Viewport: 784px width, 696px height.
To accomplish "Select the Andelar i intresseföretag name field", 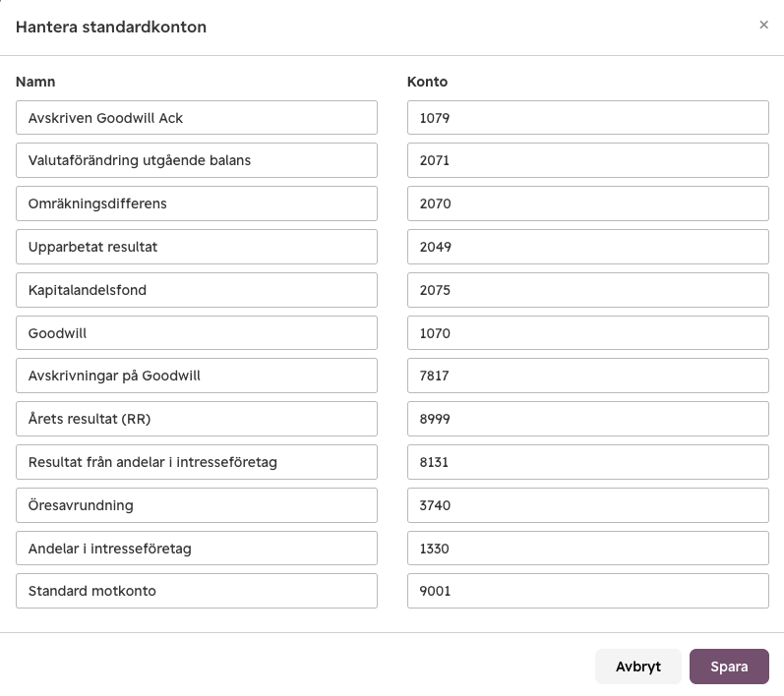I will click(197, 549).
